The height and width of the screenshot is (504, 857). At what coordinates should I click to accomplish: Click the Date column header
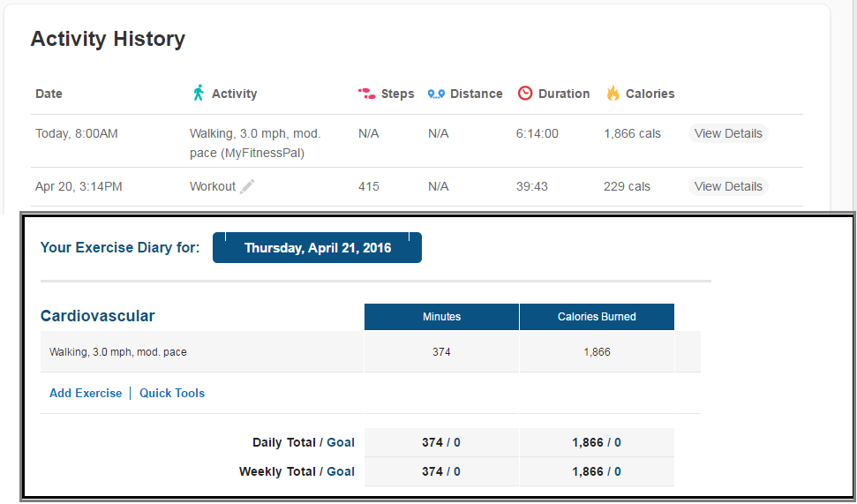(x=49, y=94)
